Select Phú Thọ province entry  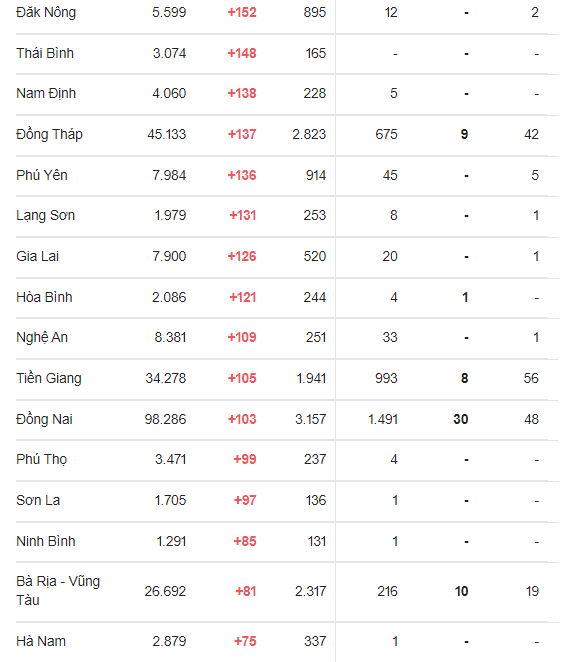[x=41, y=459]
